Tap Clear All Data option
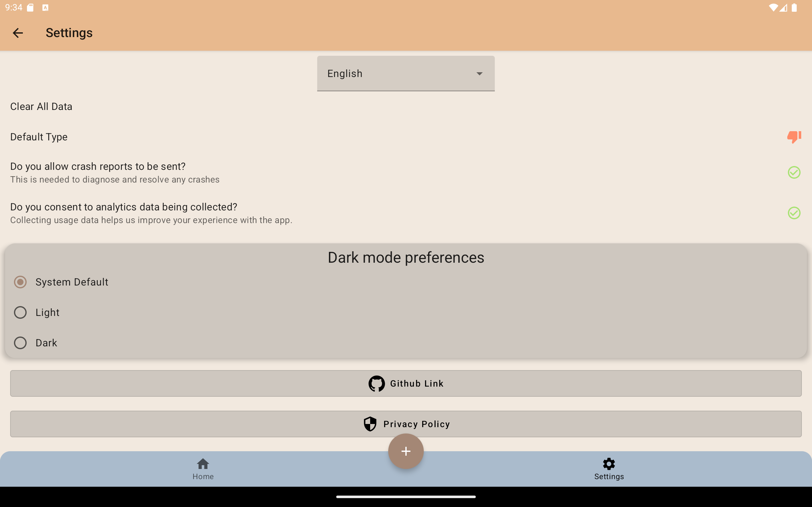This screenshot has height=507, width=812. click(x=41, y=107)
